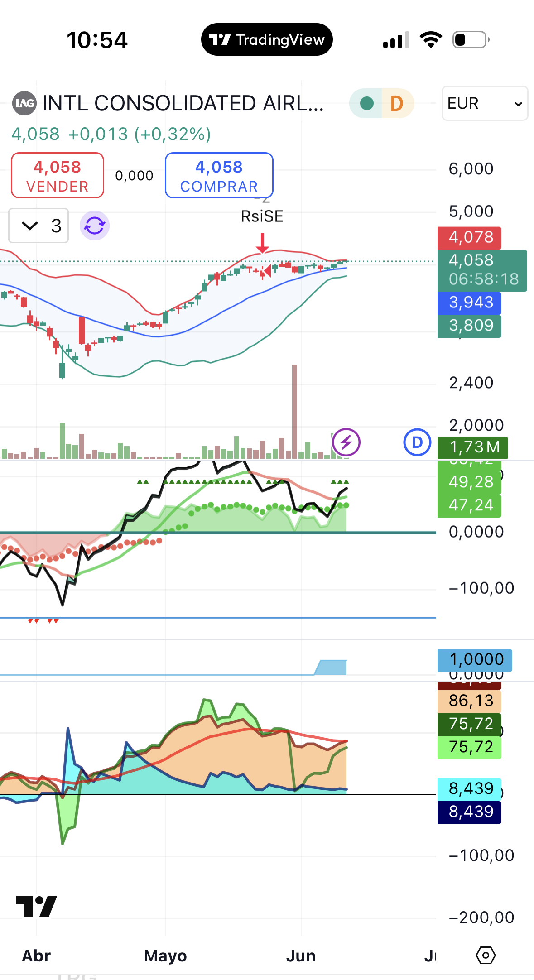This screenshot has height=980, width=534.
Task: Tap the −200,00 scale level
Action: 481,918
